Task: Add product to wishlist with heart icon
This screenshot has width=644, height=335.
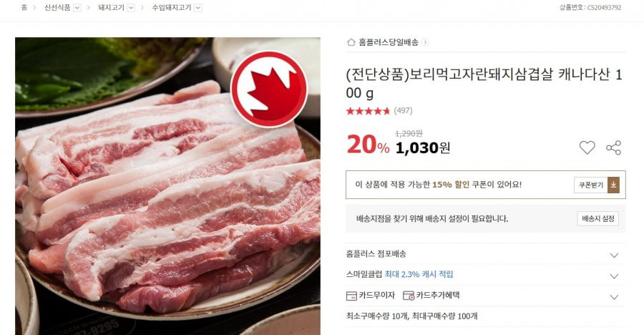Action: [x=587, y=147]
